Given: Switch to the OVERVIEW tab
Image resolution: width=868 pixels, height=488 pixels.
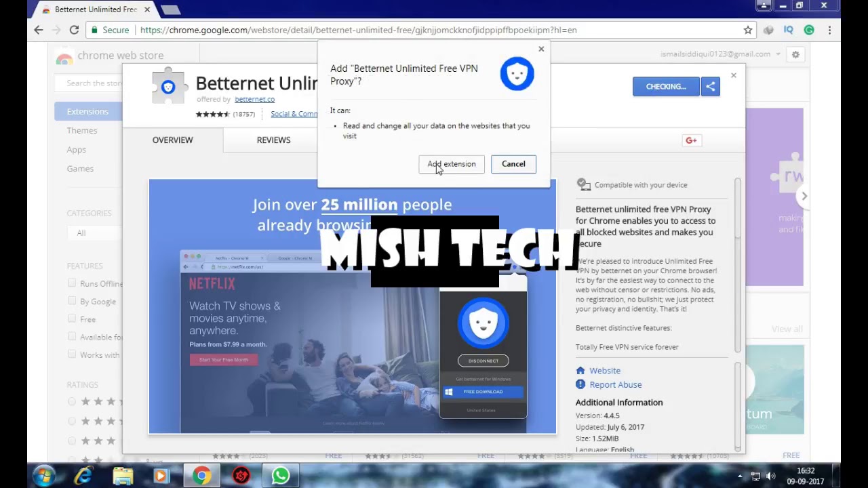Looking at the screenshot, I should (x=172, y=140).
